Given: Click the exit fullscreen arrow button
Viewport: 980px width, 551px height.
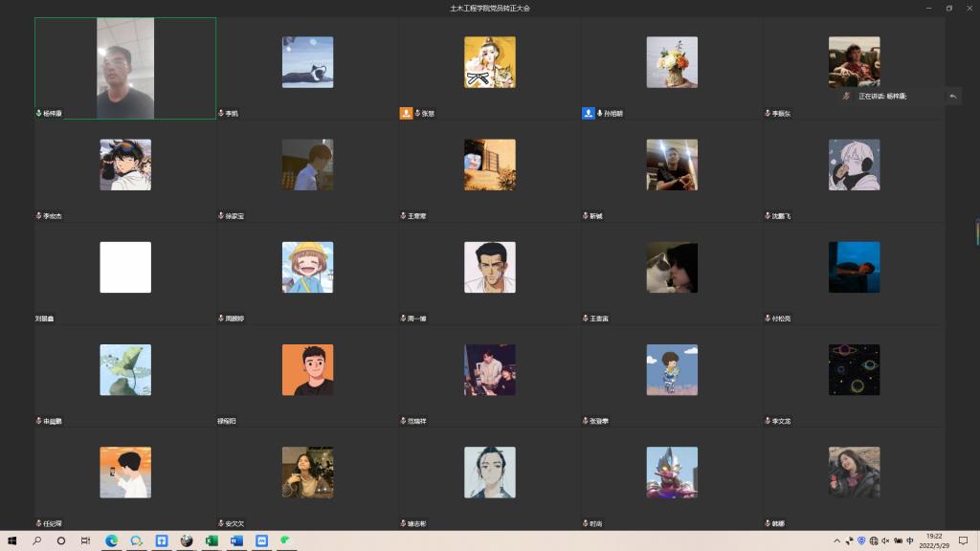Looking at the screenshot, I should (x=952, y=97).
